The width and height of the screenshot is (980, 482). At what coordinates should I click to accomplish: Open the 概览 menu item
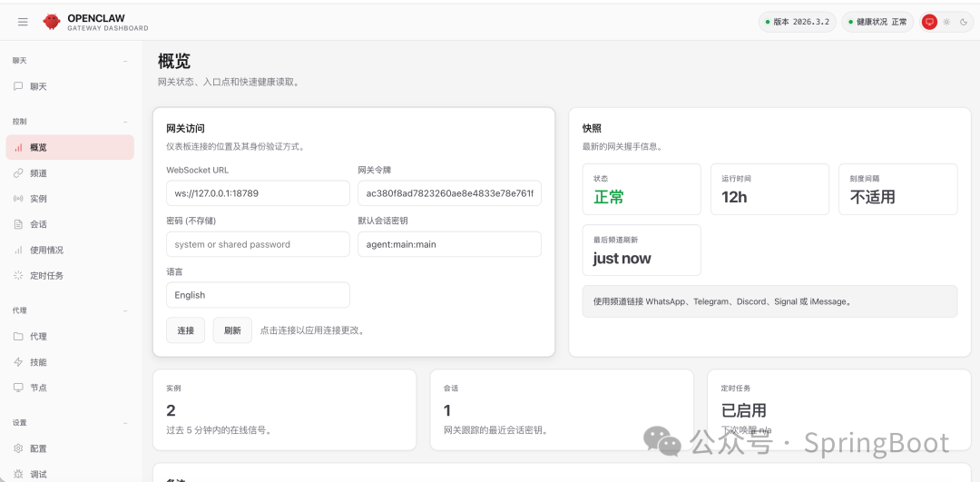pyautogui.click(x=70, y=148)
